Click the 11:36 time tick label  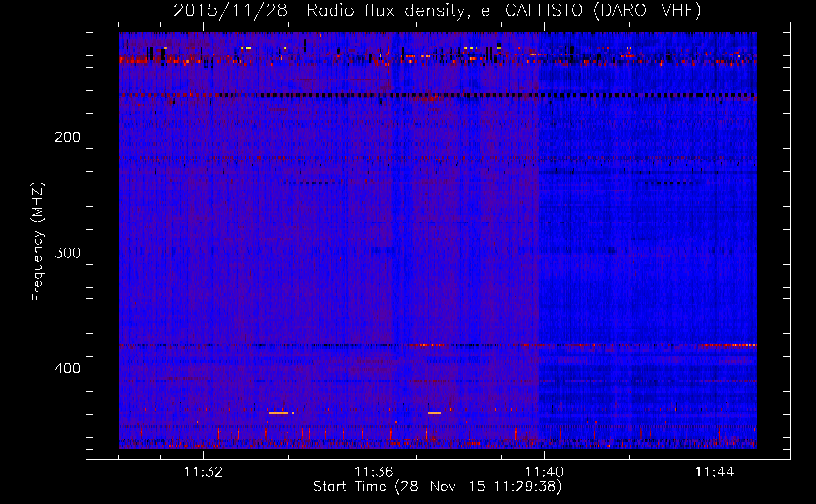coord(374,472)
